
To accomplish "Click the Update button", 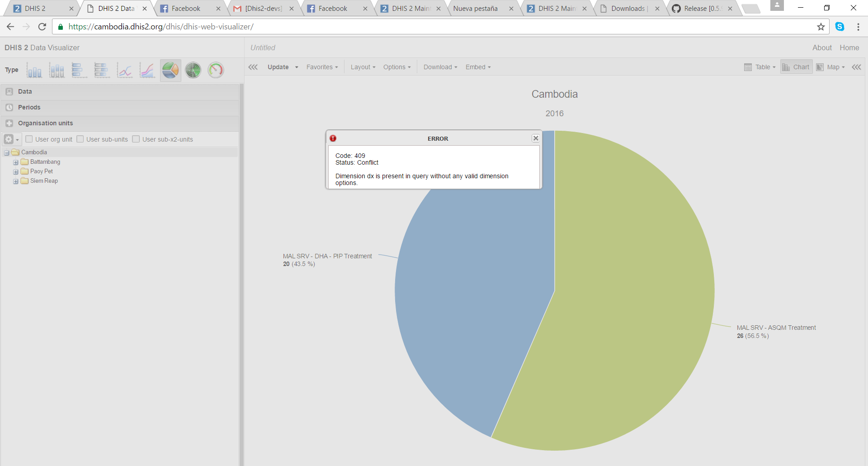I will pyautogui.click(x=278, y=67).
